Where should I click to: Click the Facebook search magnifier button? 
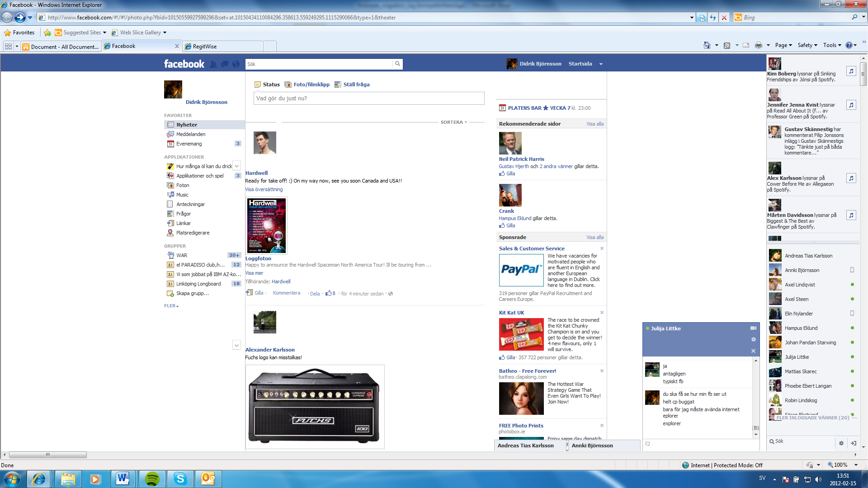[397, 64]
